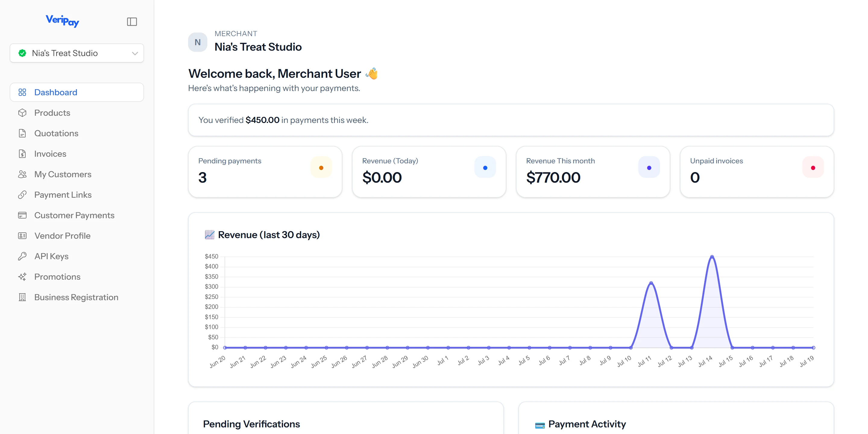This screenshot has width=868, height=434.
Task: Click the revenue chart emoji icon
Action: pyautogui.click(x=209, y=234)
